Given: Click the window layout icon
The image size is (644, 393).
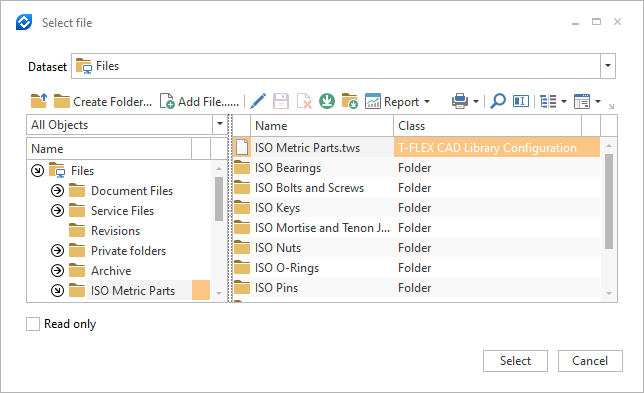Looking at the screenshot, I should pos(582,101).
